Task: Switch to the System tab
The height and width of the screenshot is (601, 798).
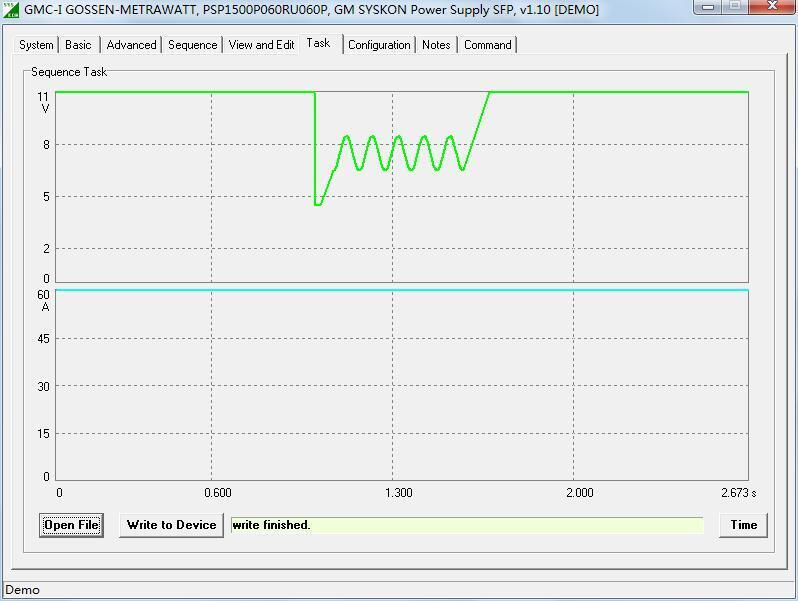Action: pos(36,45)
